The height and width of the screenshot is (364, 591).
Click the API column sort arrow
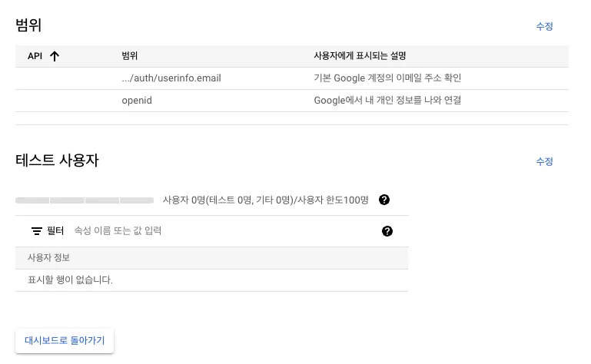[x=54, y=56]
